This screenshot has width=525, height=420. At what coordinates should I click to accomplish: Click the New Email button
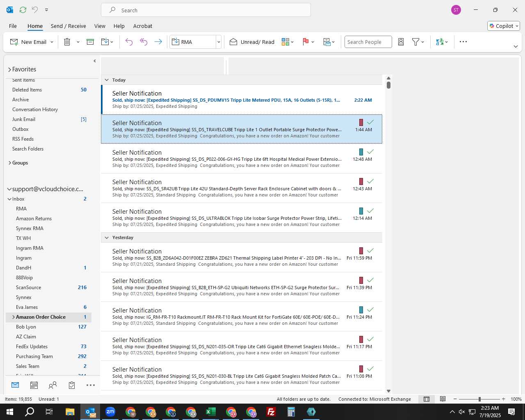point(28,42)
